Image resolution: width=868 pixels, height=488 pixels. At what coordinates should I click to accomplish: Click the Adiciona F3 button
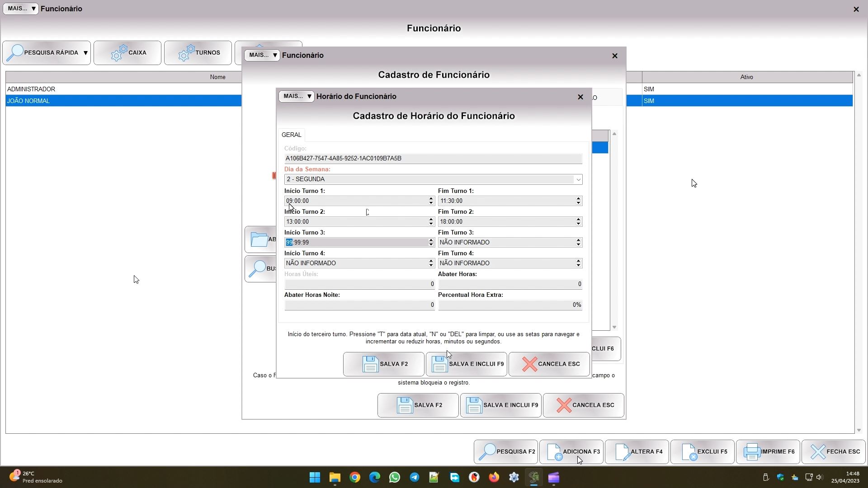point(571,452)
